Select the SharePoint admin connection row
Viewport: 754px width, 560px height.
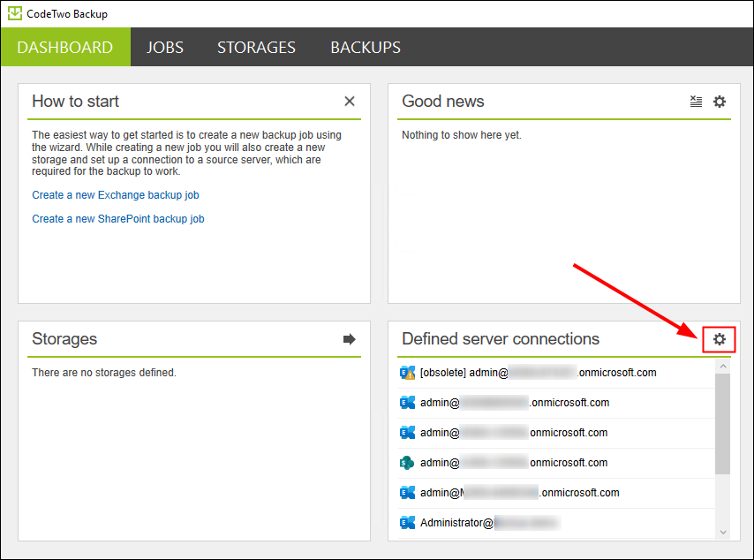(556, 463)
